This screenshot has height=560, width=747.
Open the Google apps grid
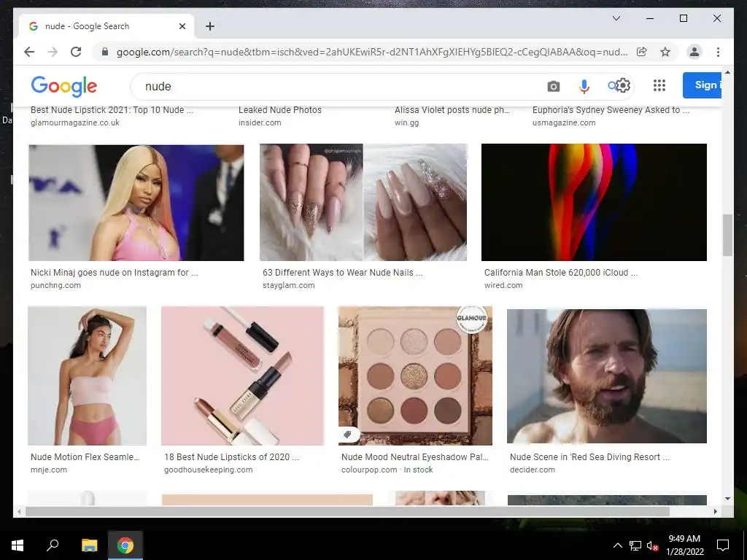pos(659,86)
